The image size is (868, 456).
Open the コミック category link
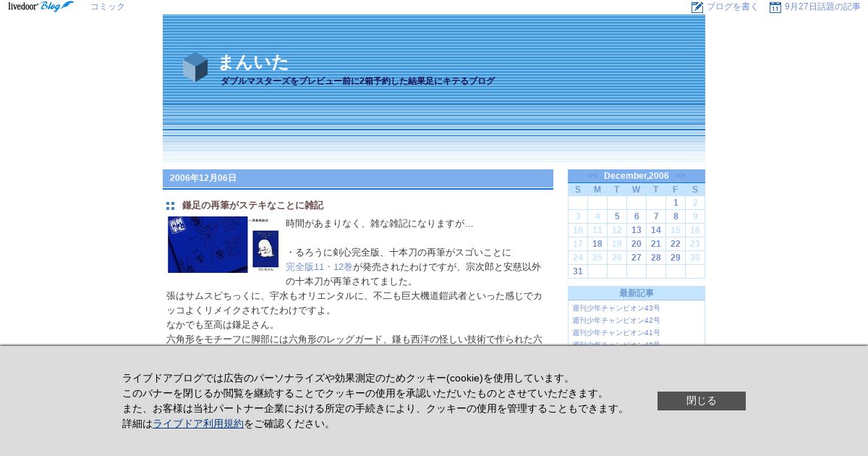[x=107, y=7]
